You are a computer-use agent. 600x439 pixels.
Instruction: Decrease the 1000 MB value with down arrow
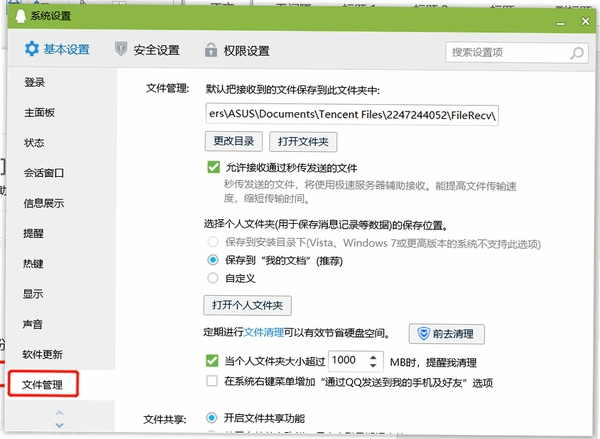(x=373, y=365)
